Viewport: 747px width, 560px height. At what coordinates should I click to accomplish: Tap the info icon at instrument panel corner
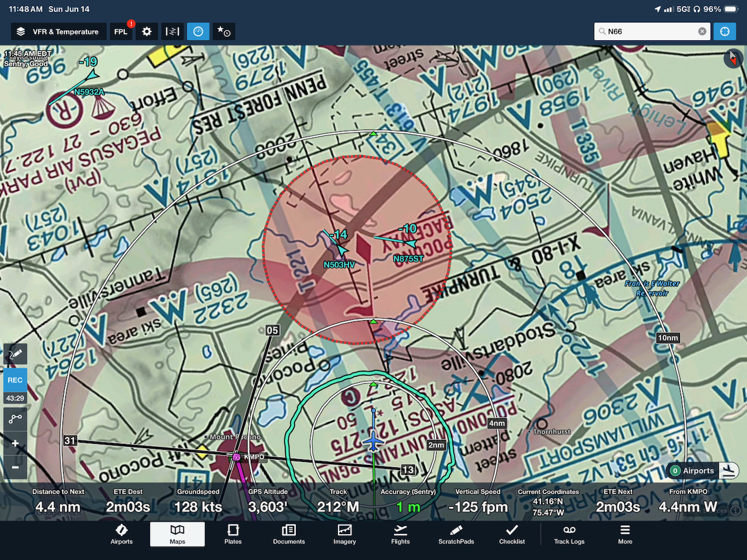click(x=735, y=510)
